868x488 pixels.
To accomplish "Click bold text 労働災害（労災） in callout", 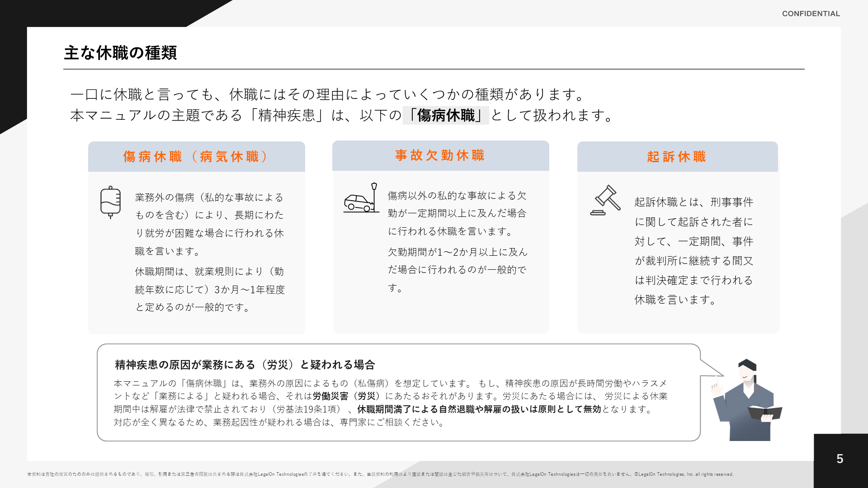I will [x=345, y=396].
